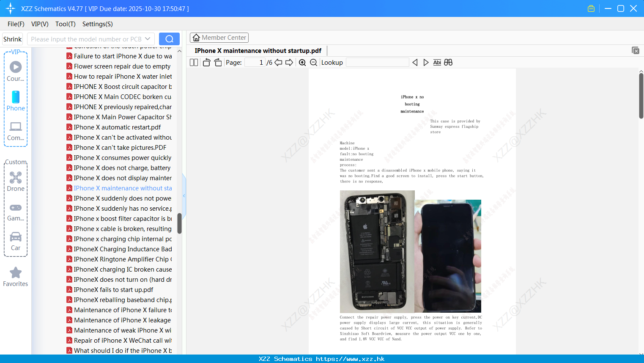This screenshot has width=644, height=363.
Task: Open 'IPhone X consumes power quickly' file
Action: pos(119,158)
